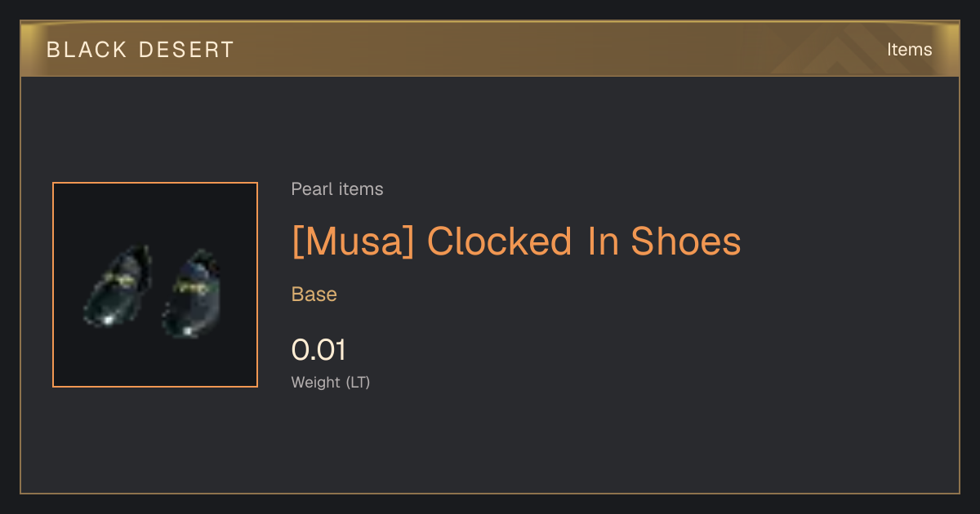Screen dimensions: 980x514
Task: Click the orange-bordered thumbnail frame
Action: (155, 285)
